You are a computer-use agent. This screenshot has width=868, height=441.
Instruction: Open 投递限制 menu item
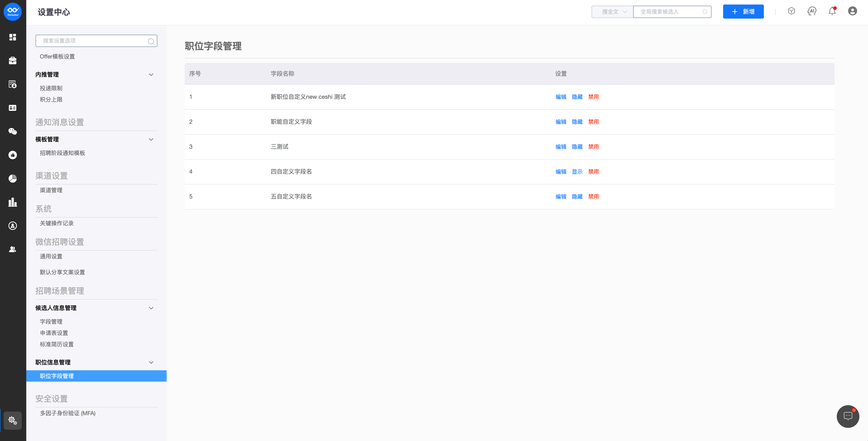click(x=51, y=88)
